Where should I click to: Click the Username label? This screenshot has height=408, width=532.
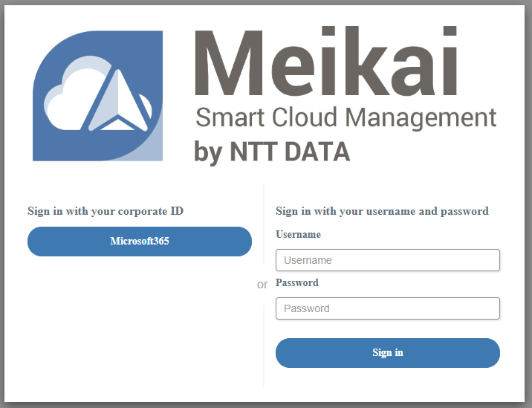click(298, 235)
